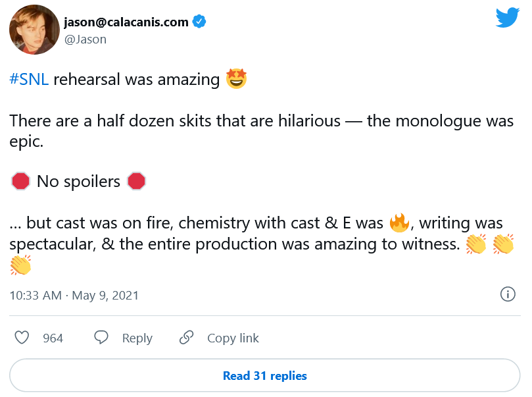
Task: Open the @Jason handle
Action: click(x=85, y=40)
